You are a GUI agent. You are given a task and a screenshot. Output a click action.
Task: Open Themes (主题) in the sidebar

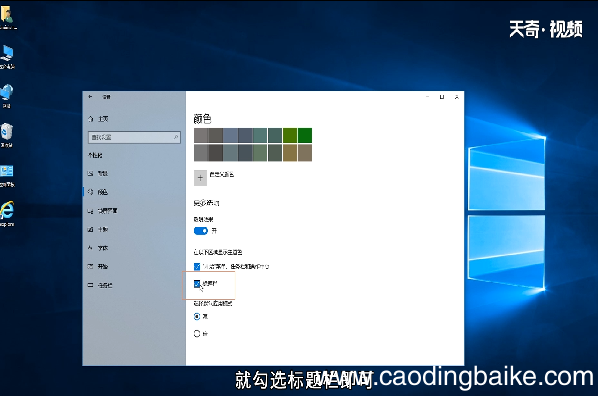pyautogui.click(x=98, y=229)
